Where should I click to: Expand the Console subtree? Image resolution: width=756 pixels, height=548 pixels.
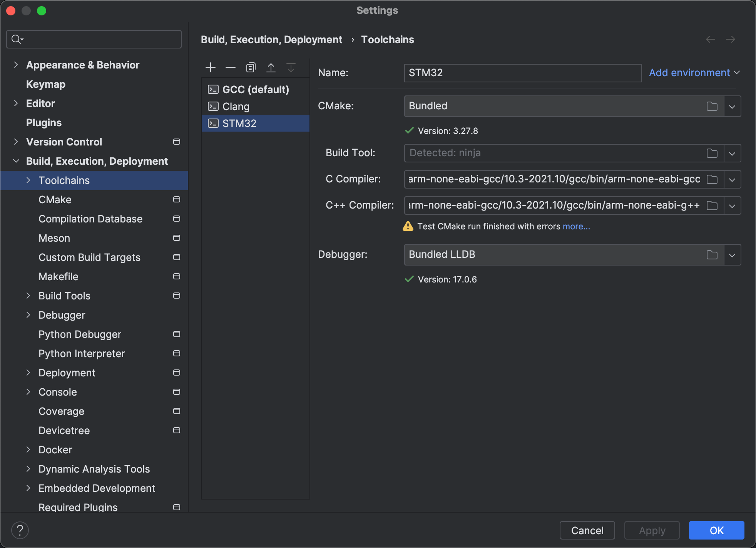pos(28,392)
